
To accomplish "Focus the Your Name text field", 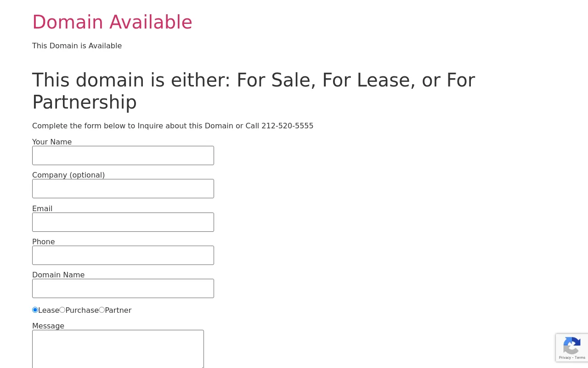I will pyautogui.click(x=123, y=155).
